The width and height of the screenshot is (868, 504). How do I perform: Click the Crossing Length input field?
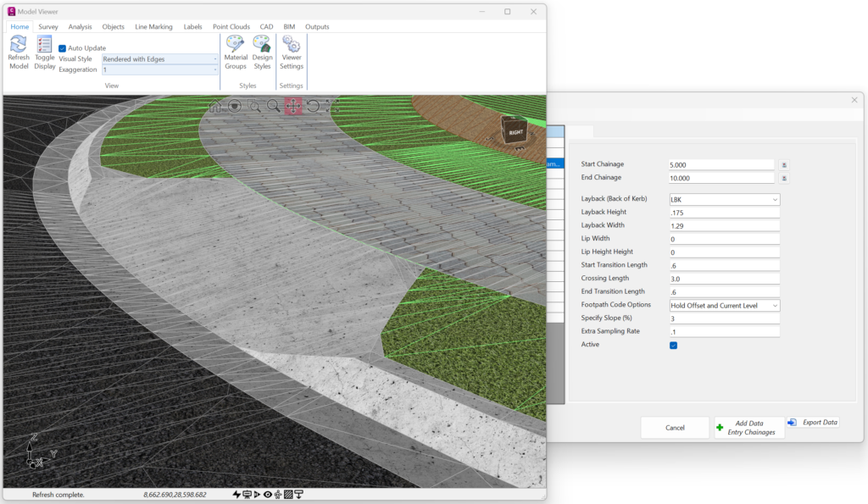(x=725, y=279)
